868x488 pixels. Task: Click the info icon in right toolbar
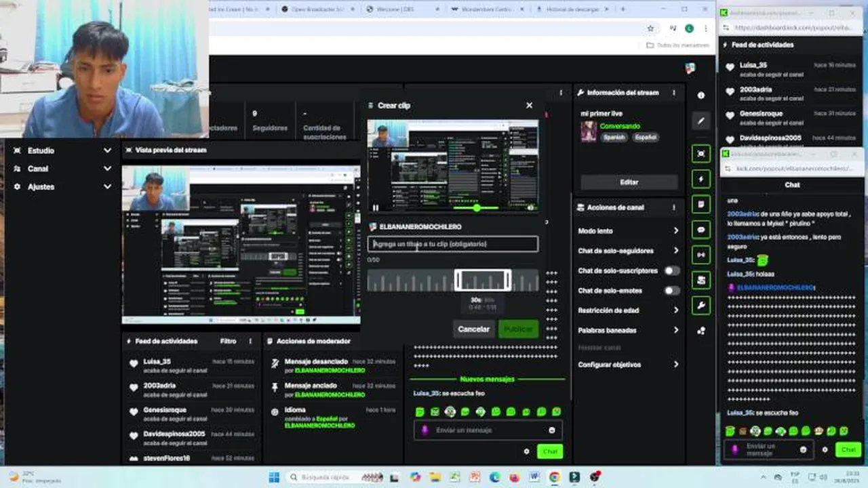tap(701, 96)
